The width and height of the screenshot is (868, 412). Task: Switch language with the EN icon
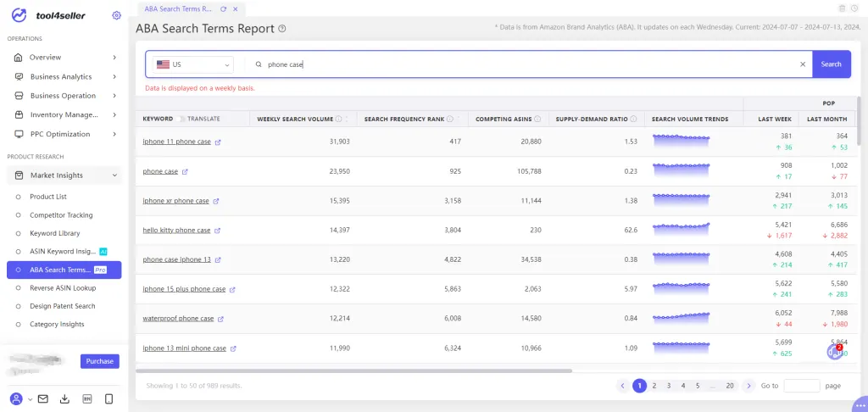tap(87, 398)
